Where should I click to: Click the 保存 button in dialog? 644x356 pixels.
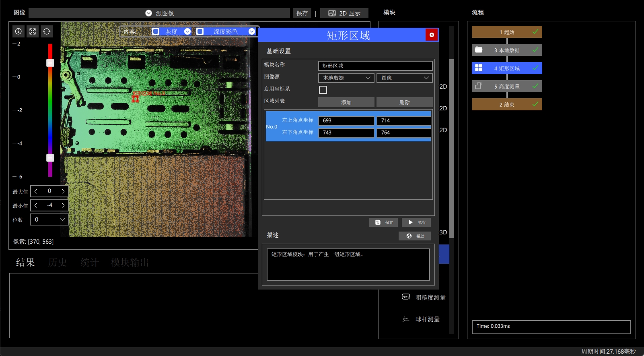(x=384, y=222)
